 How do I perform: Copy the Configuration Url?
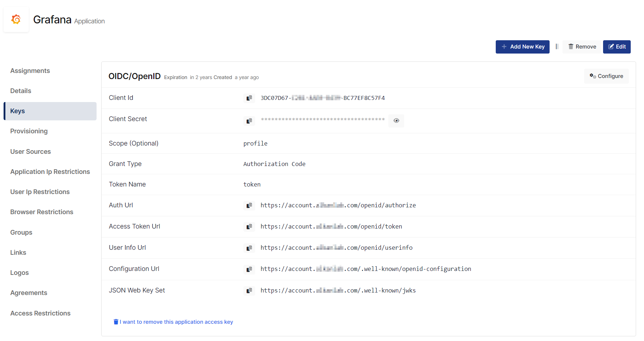coord(249,269)
